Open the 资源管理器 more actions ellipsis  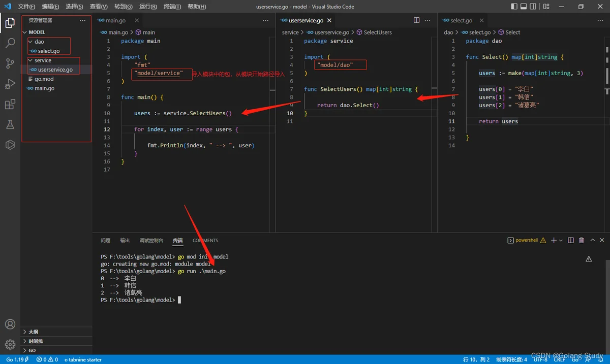[83, 20]
